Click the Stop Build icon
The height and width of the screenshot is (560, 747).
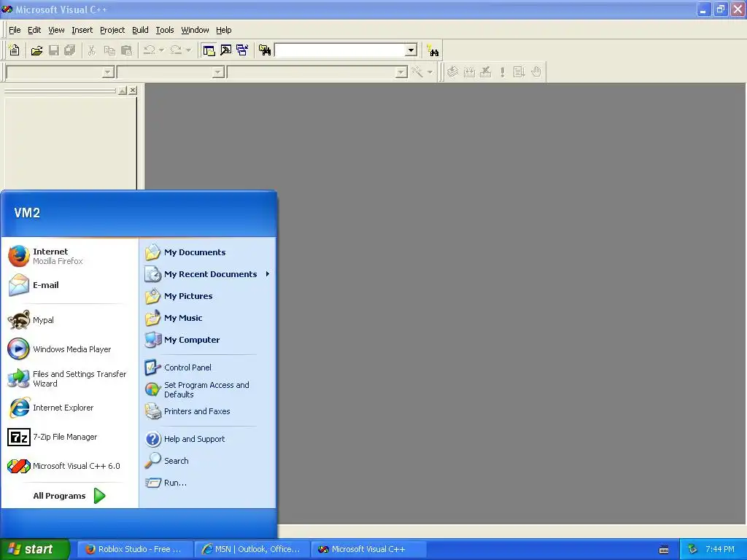click(x=485, y=72)
